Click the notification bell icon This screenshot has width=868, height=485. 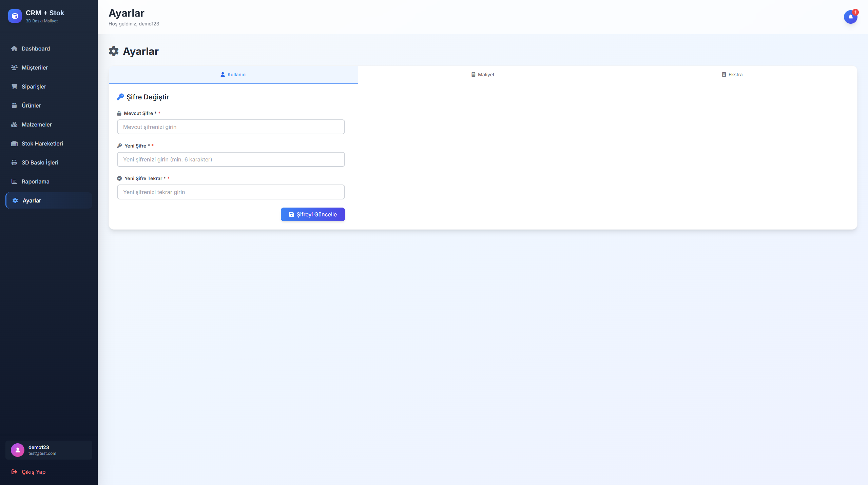pos(850,17)
